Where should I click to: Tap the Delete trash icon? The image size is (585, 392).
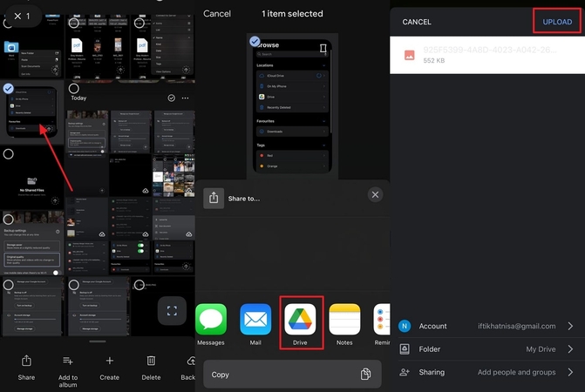(x=151, y=361)
